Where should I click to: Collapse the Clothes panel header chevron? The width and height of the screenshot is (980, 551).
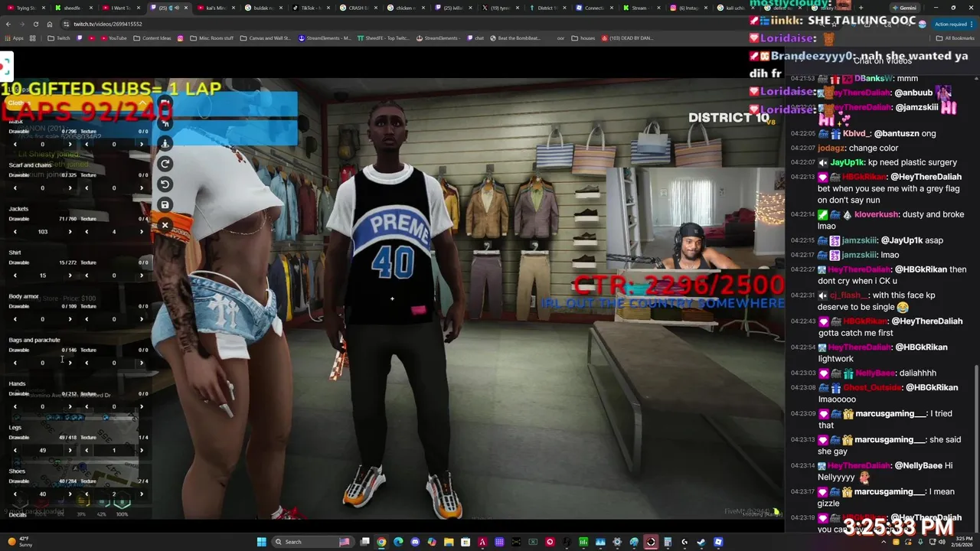point(142,103)
